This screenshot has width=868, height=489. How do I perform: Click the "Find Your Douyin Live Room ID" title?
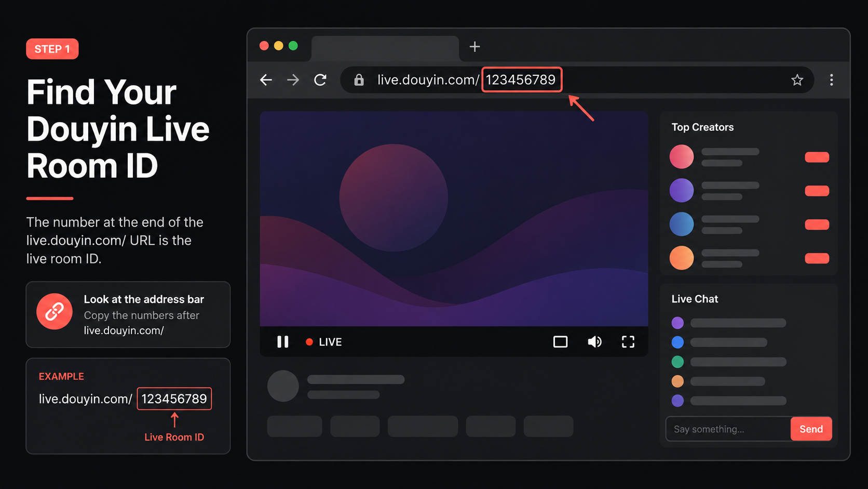pyautogui.click(x=118, y=129)
